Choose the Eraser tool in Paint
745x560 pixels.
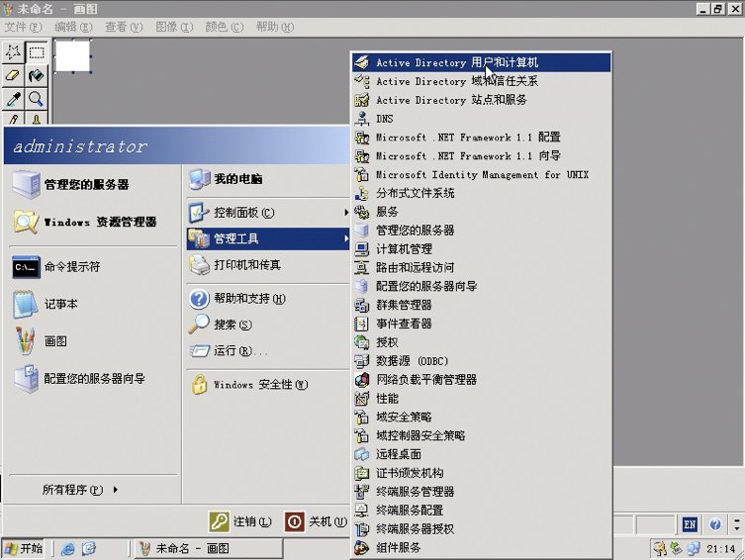(x=13, y=75)
